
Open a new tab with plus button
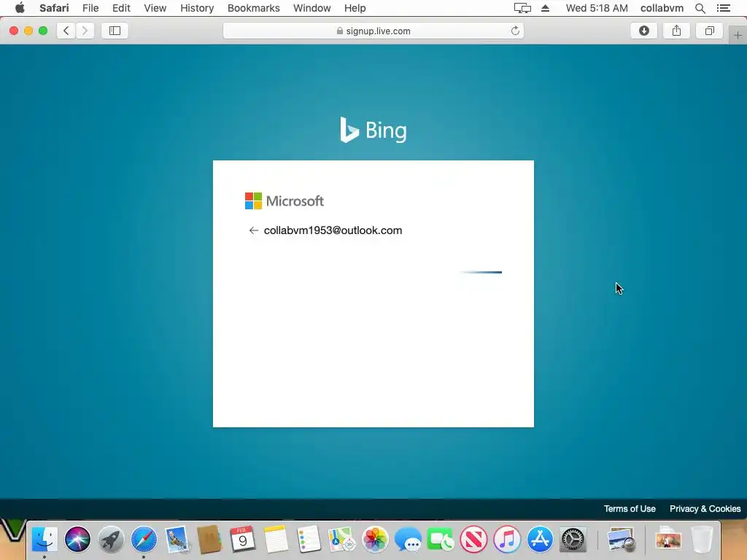(738, 35)
